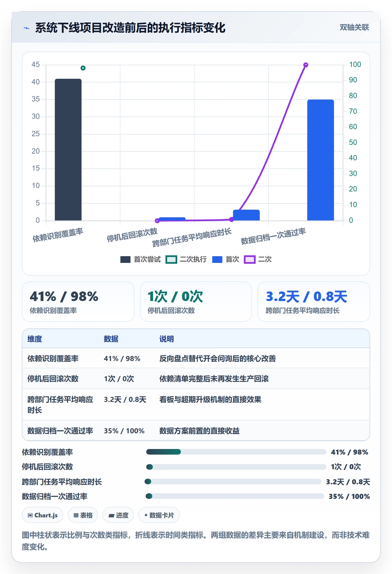Toggle the purple 二次 legend item
Viewport: 392px width, 574px height.
(258, 260)
